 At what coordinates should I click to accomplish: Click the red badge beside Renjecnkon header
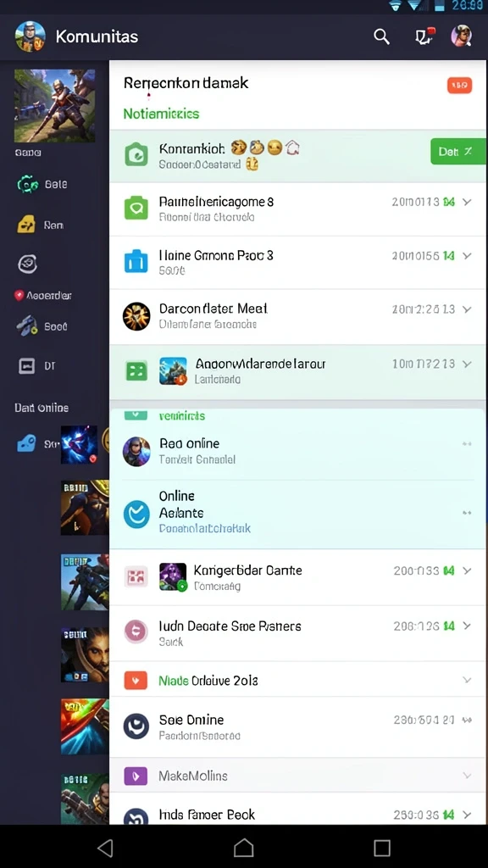[459, 86]
